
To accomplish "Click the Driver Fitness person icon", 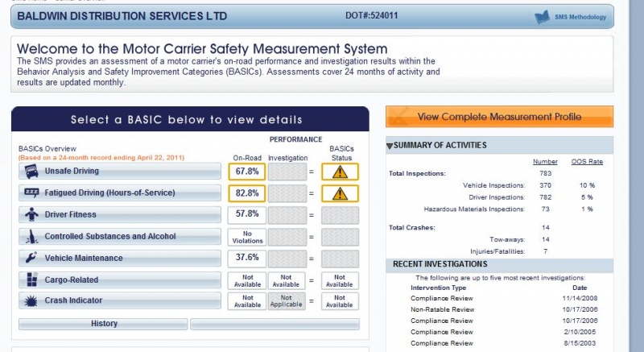I will pyautogui.click(x=29, y=214).
